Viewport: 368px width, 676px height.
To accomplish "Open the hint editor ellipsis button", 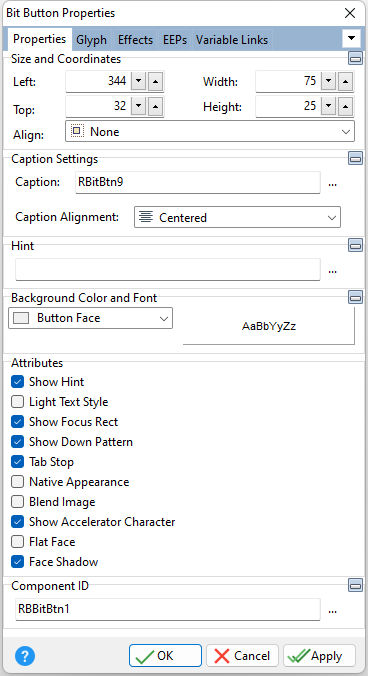I will 332,271.
